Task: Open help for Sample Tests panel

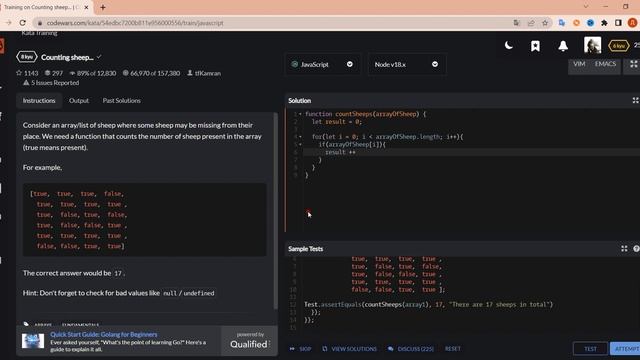Action: (636, 249)
